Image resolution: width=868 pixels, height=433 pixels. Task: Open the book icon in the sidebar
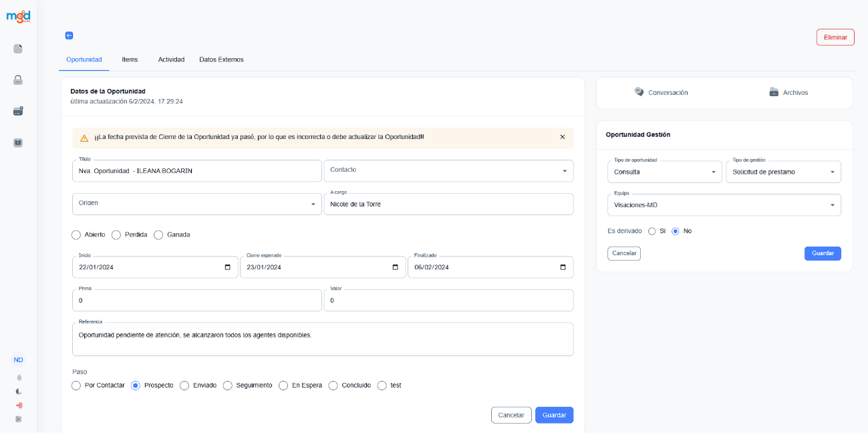tap(18, 142)
